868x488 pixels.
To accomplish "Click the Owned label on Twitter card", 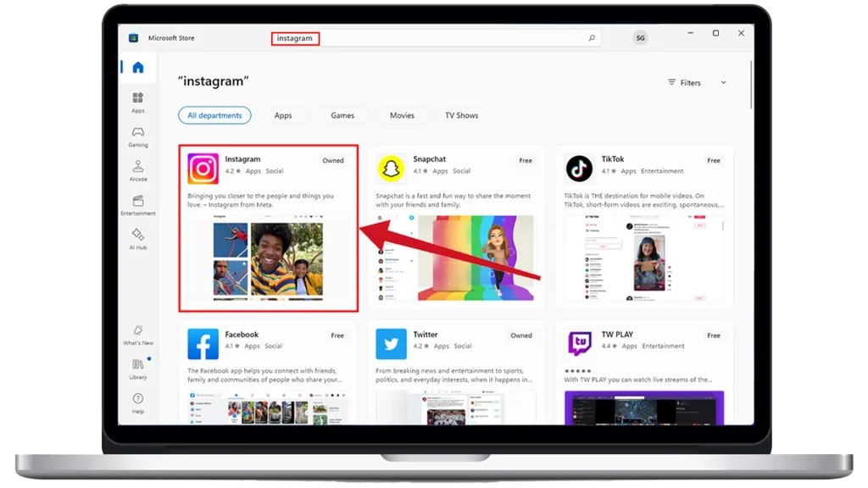I will [521, 335].
